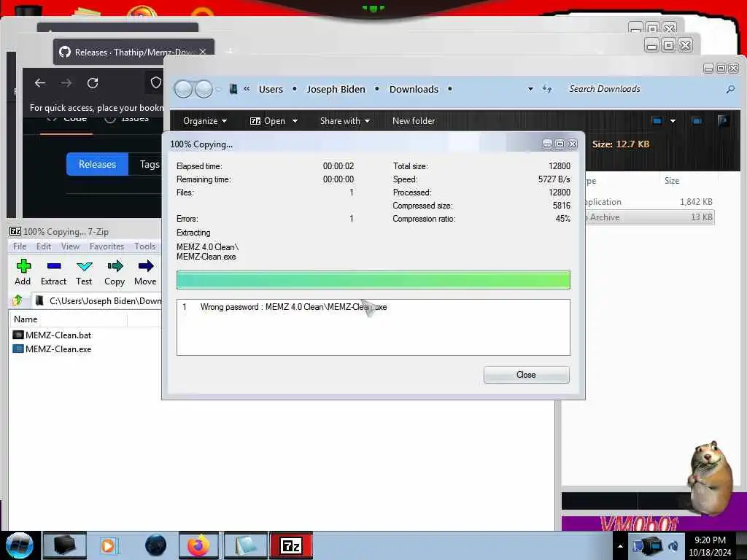Open the Edit menu in 7-Zip

tap(43, 246)
